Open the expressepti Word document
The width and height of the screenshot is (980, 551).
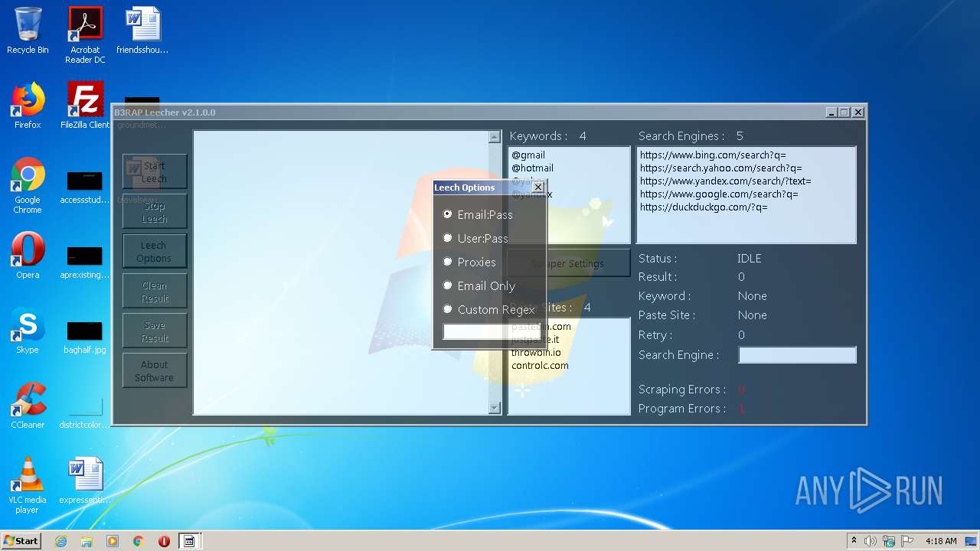(x=85, y=481)
